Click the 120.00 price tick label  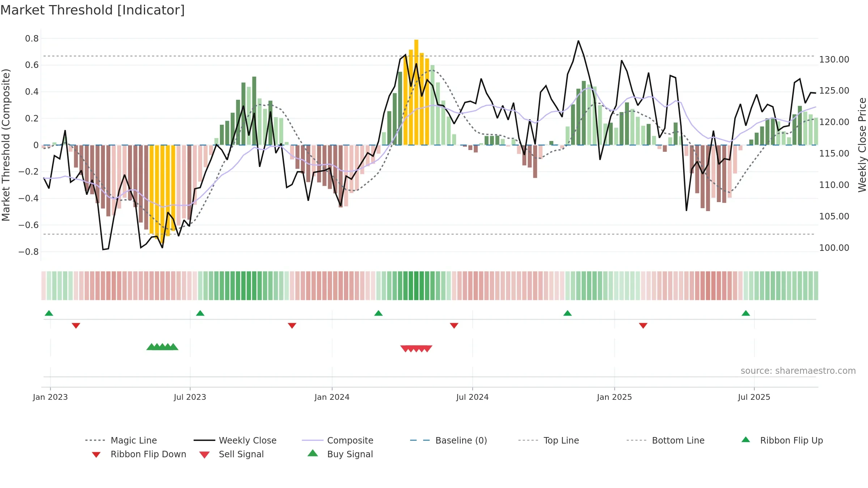[x=834, y=122]
